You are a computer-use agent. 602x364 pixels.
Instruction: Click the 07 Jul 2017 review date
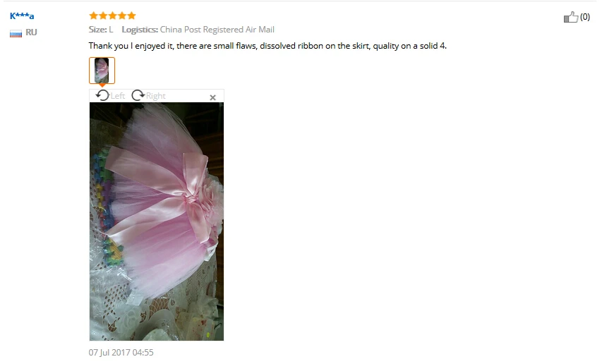(121, 352)
